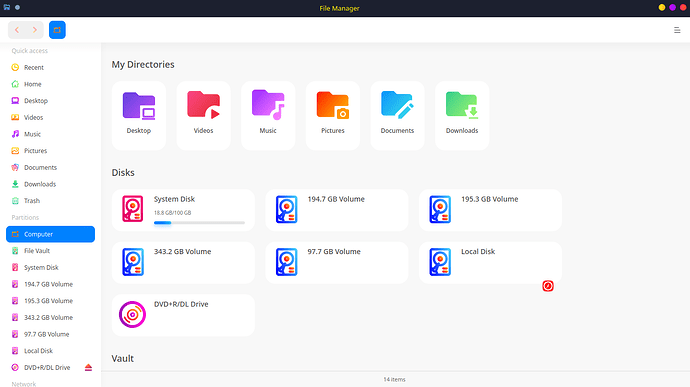Click the System Disk label in Disks

point(174,199)
